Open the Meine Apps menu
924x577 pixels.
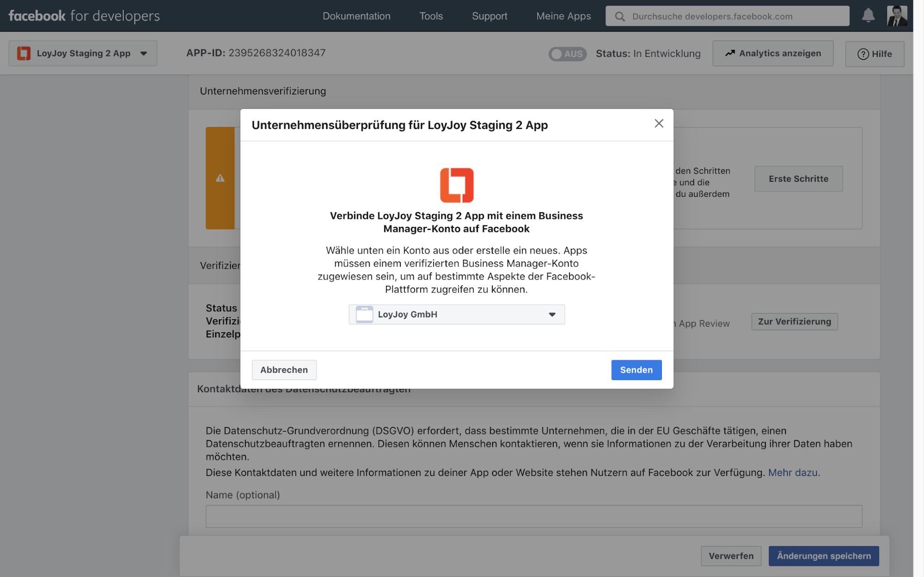[x=563, y=16]
